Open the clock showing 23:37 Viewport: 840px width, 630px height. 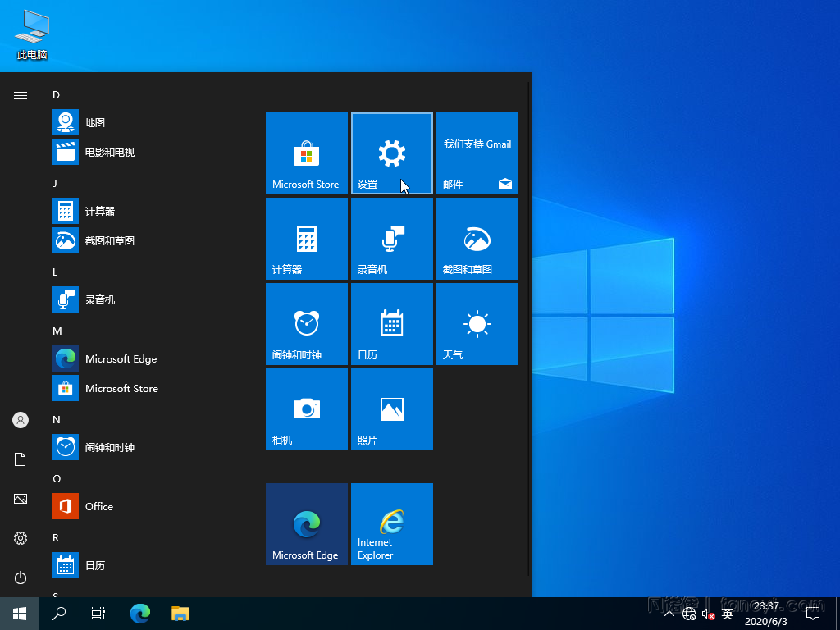coord(766,614)
